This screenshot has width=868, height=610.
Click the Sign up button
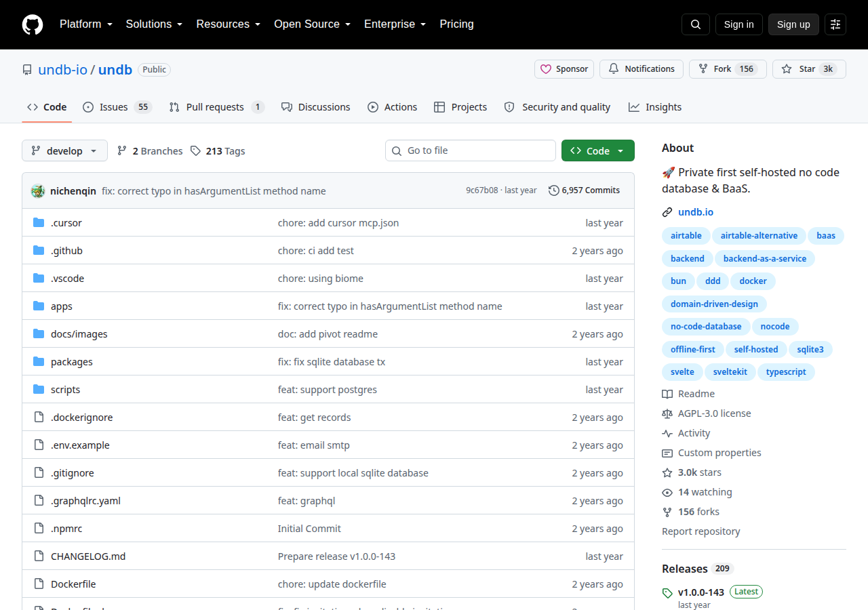[793, 24]
